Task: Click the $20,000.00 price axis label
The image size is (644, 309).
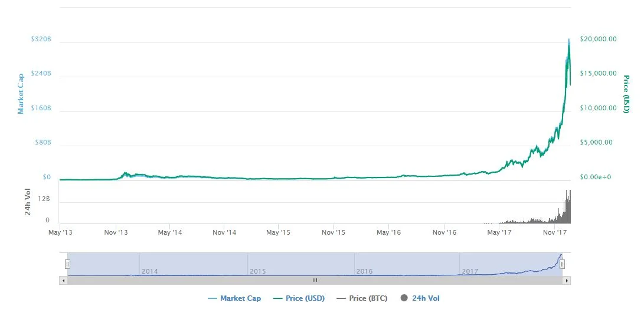Action: click(x=598, y=39)
